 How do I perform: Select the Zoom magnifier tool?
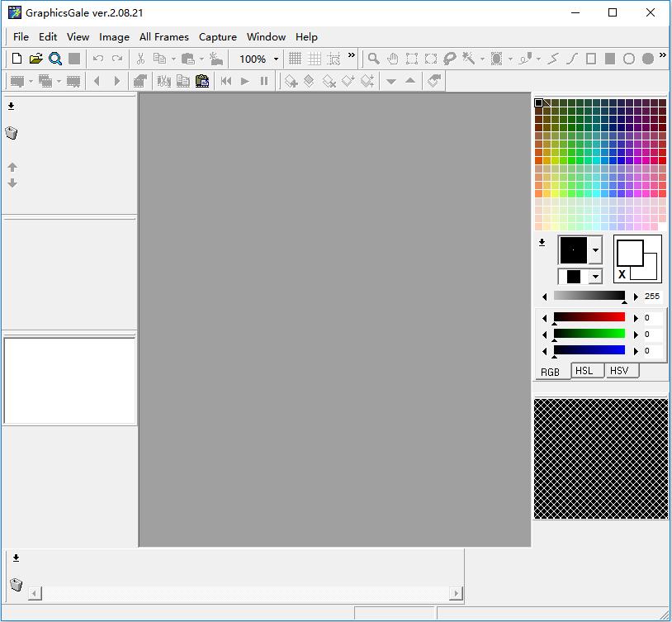click(x=373, y=59)
